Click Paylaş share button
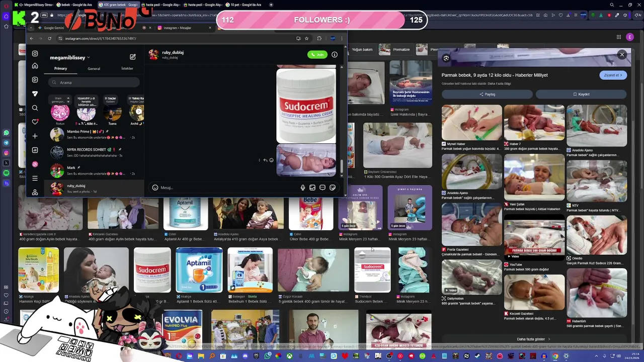This screenshot has height=362, width=644. [x=487, y=94]
